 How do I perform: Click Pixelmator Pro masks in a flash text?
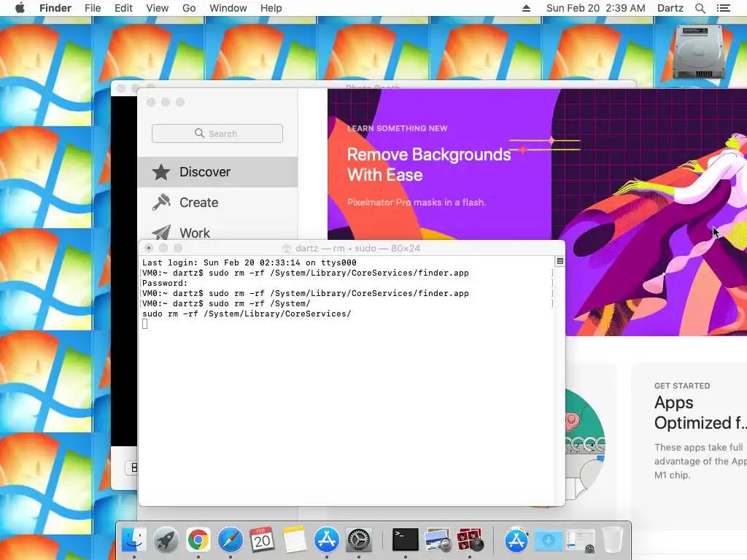click(x=417, y=203)
